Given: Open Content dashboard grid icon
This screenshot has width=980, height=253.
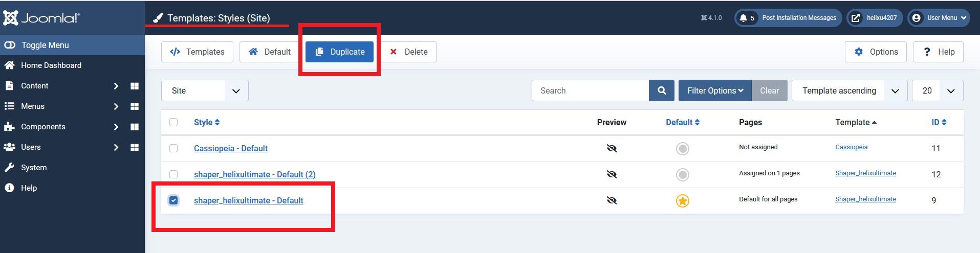Looking at the screenshot, I should (135, 86).
